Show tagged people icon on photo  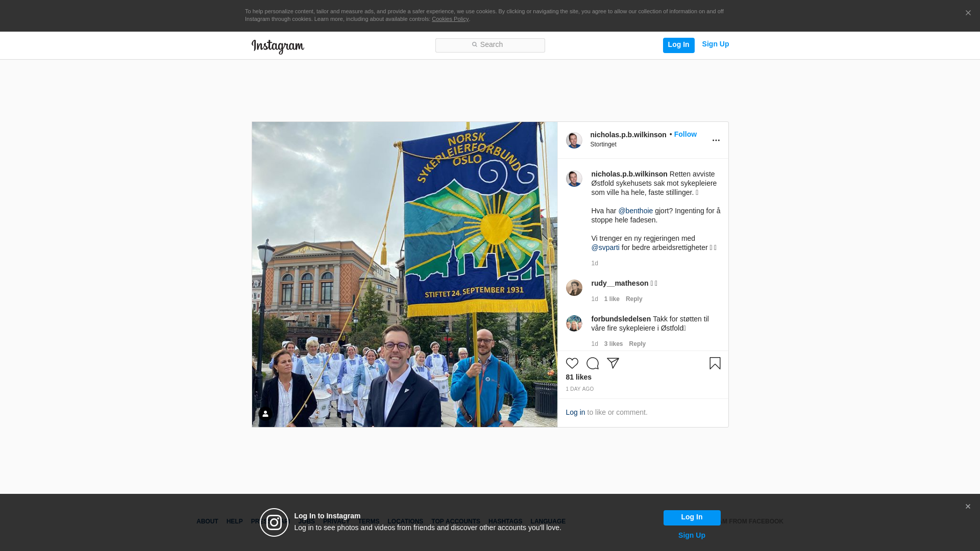265,414
